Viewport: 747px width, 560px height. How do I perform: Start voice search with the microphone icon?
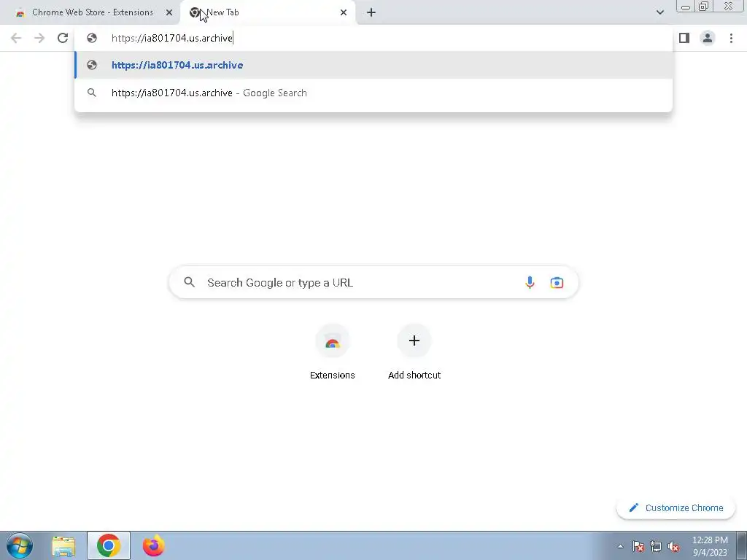click(530, 282)
